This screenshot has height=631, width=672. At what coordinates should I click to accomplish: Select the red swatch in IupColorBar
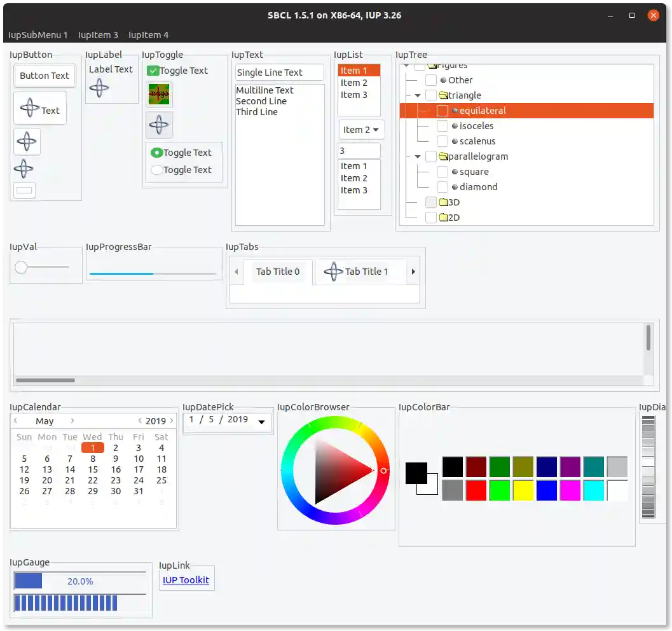(x=476, y=490)
